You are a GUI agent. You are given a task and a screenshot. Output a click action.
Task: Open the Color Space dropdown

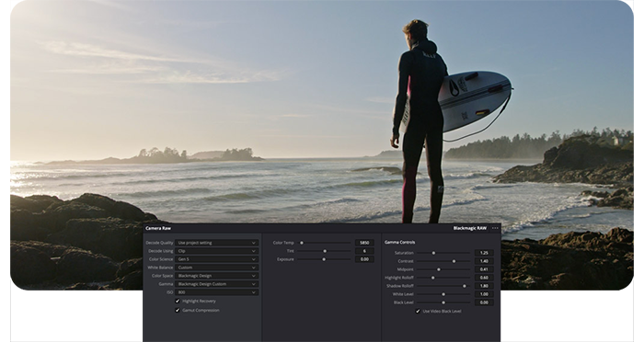217,276
